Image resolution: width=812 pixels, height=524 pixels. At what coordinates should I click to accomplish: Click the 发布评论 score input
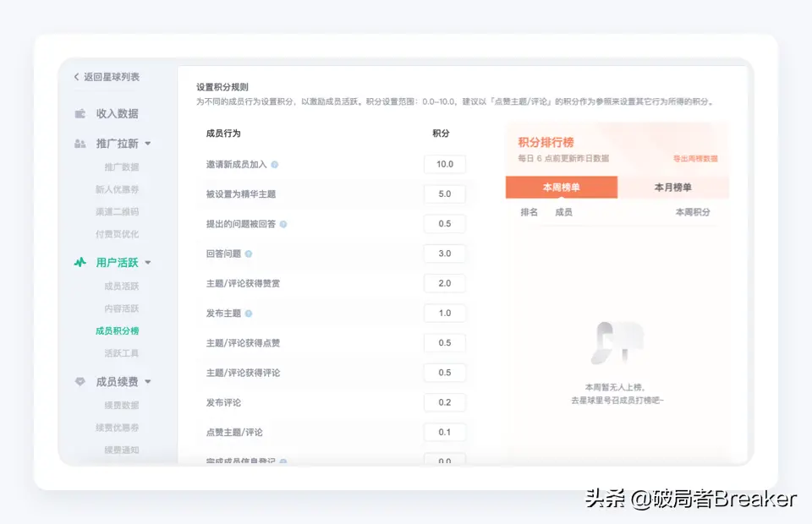point(444,402)
